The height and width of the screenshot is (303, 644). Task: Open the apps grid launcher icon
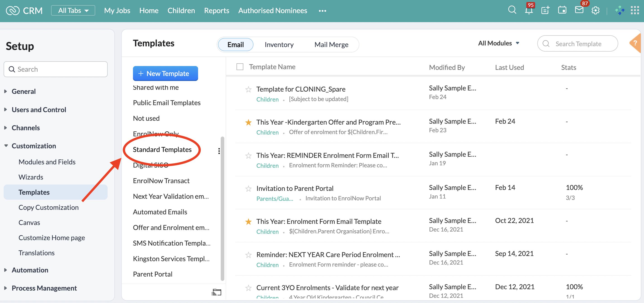point(635,10)
